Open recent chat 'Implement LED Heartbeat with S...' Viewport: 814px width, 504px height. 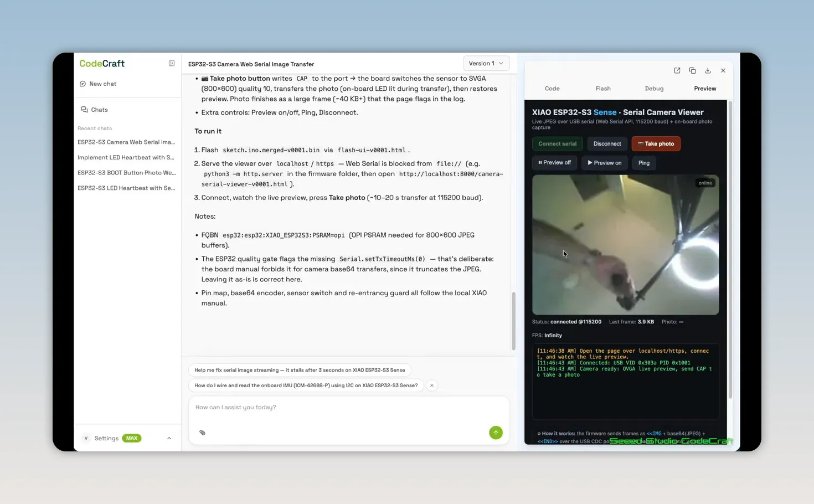coord(126,158)
